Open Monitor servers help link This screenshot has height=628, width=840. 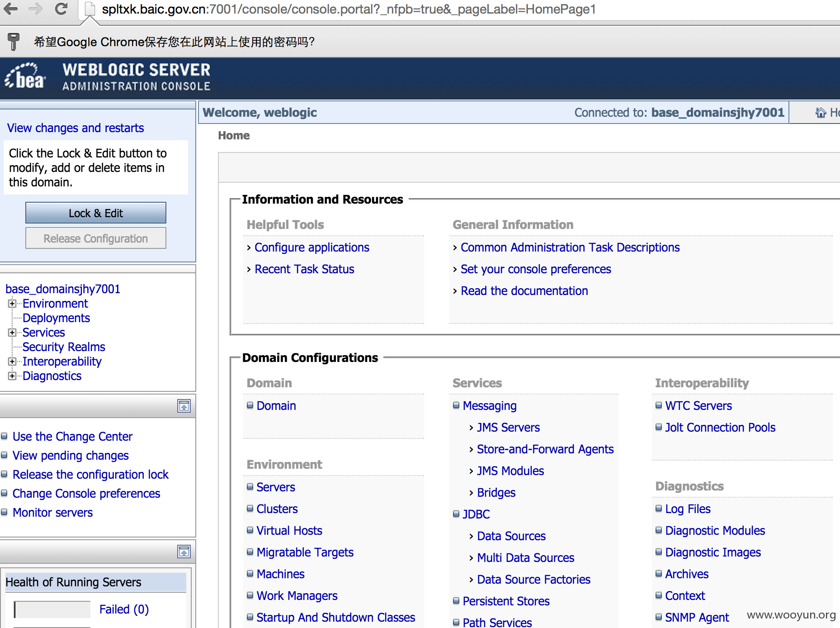point(52,513)
